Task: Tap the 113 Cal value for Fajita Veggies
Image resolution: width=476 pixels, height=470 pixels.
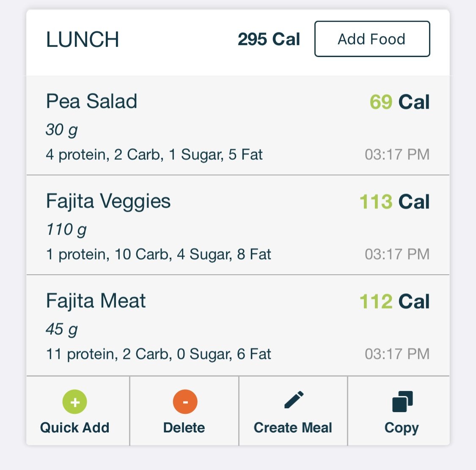Action: pos(395,202)
